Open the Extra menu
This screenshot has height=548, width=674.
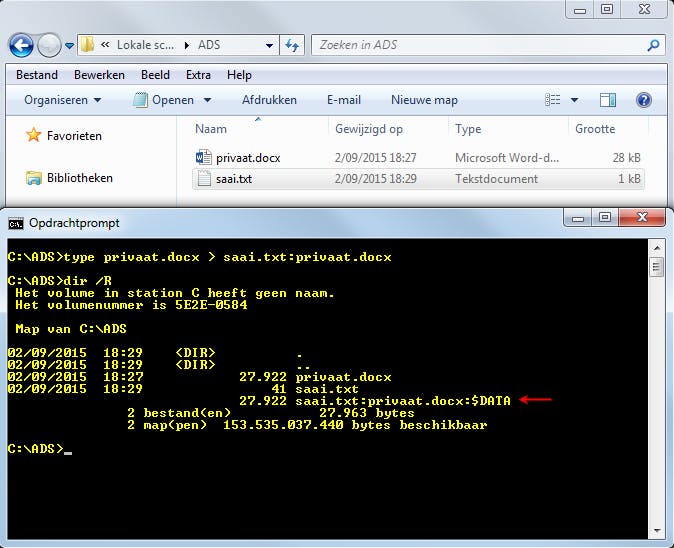(x=198, y=75)
